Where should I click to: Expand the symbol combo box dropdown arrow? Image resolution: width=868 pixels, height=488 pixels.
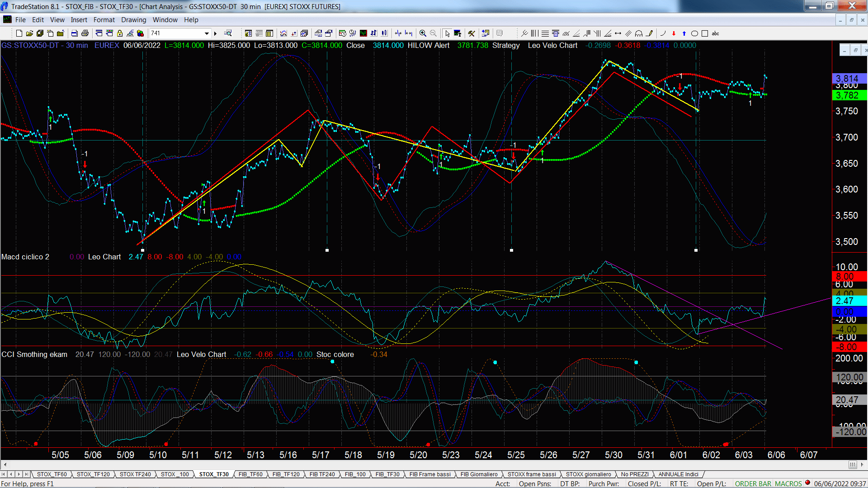click(207, 33)
